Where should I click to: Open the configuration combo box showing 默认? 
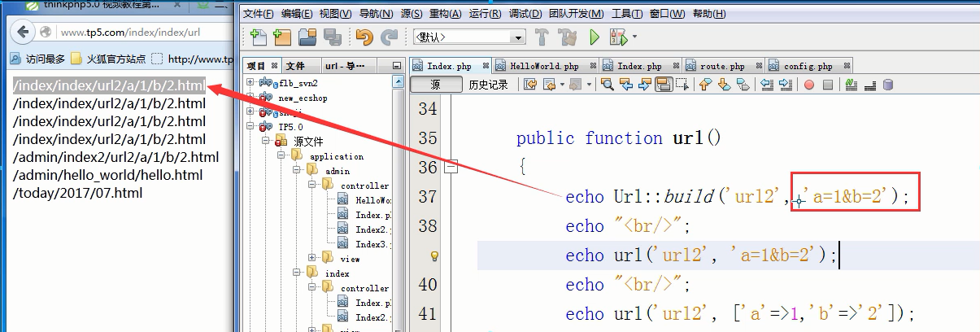[x=469, y=37]
